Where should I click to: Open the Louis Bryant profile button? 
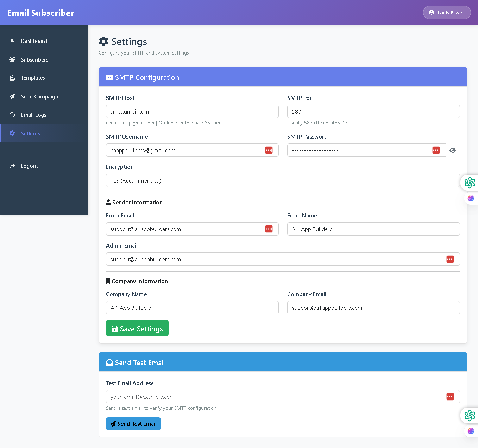(x=447, y=12)
